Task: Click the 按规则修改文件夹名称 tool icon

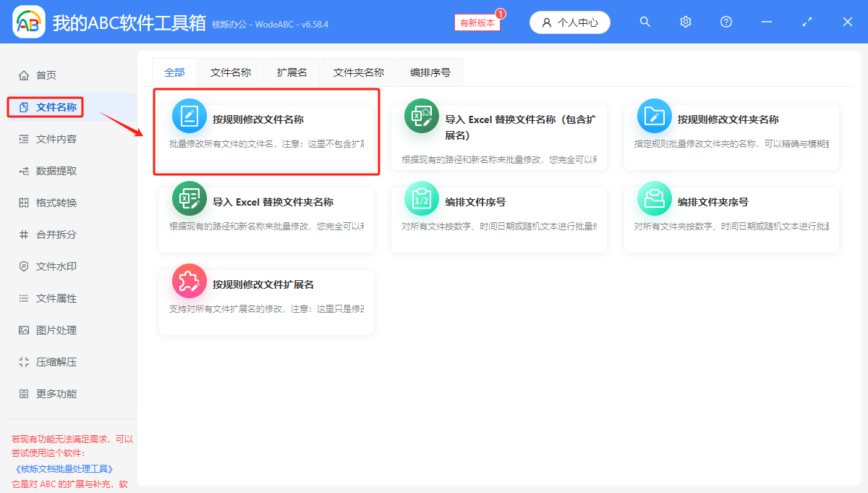Action: click(654, 116)
